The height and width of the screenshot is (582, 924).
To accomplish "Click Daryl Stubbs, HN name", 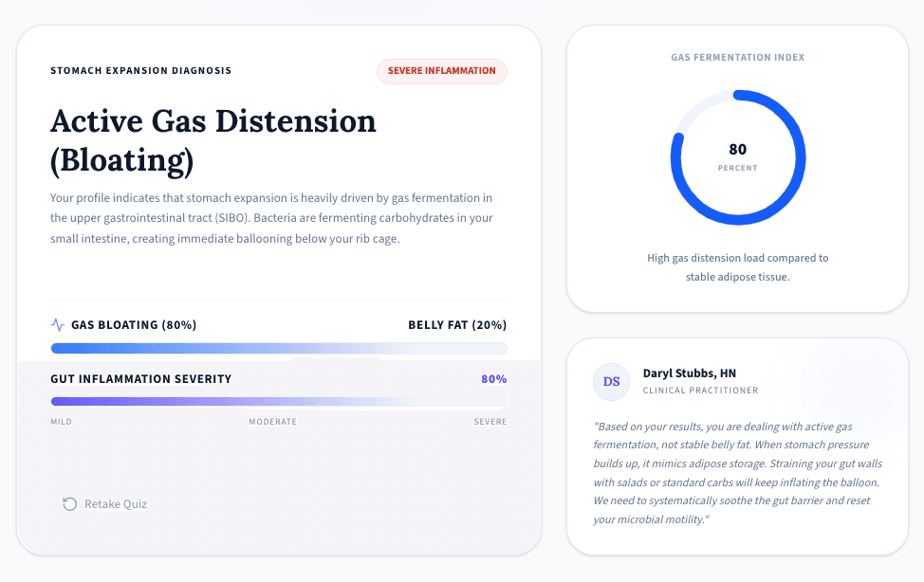I will [x=690, y=373].
